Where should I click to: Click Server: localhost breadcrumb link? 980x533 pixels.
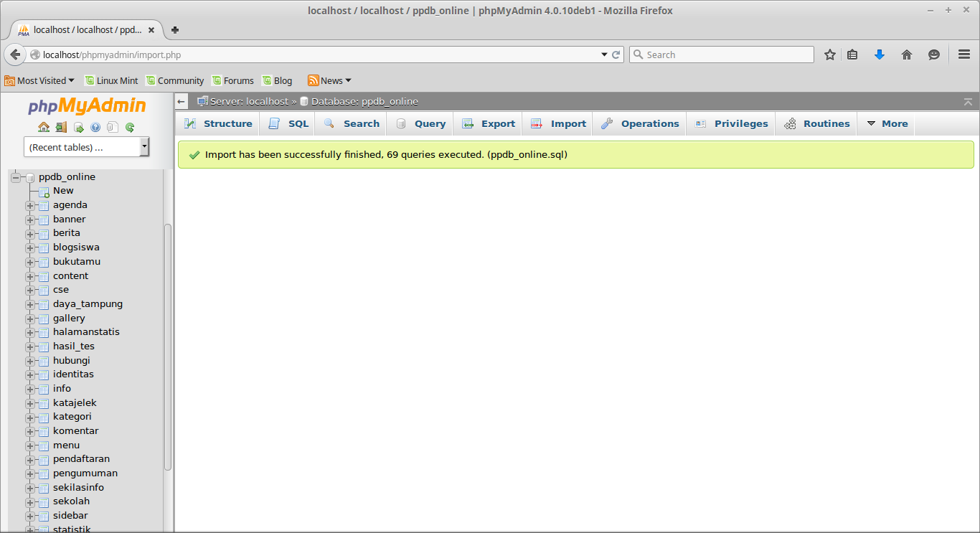(249, 102)
